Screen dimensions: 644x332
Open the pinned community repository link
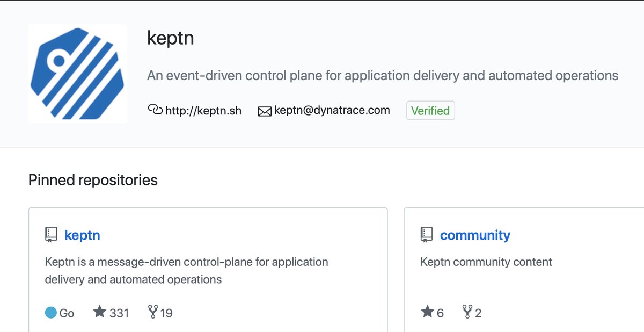click(475, 235)
